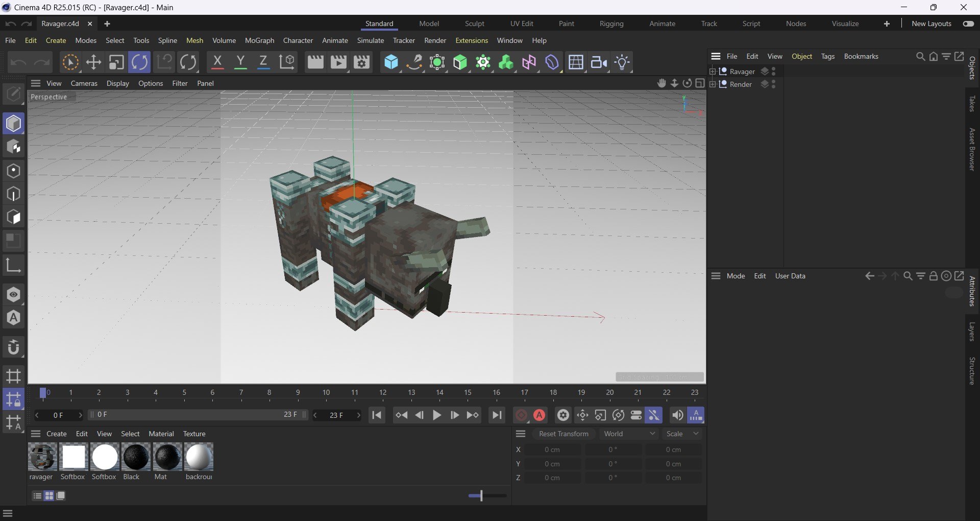
Task: Add a Light object
Action: coord(623,62)
